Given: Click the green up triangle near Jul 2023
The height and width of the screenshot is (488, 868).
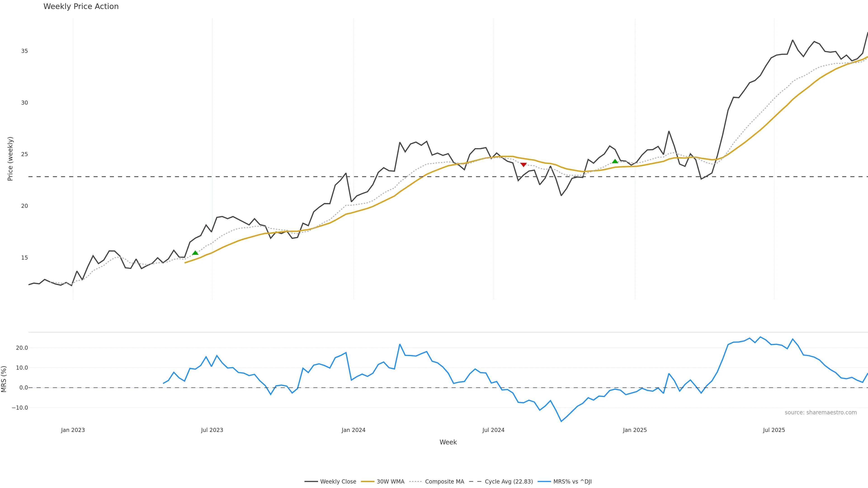Looking at the screenshot, I should point(195,253).
